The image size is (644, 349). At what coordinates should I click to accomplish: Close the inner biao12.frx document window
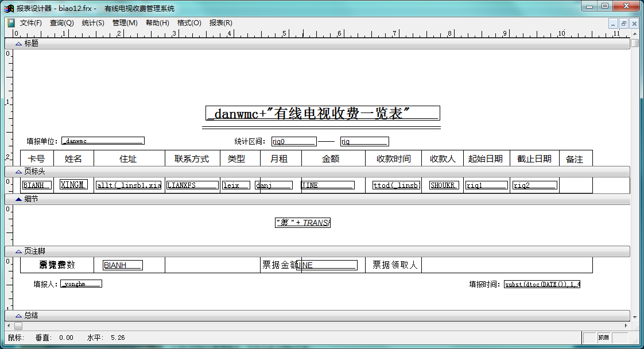(634, 24)
